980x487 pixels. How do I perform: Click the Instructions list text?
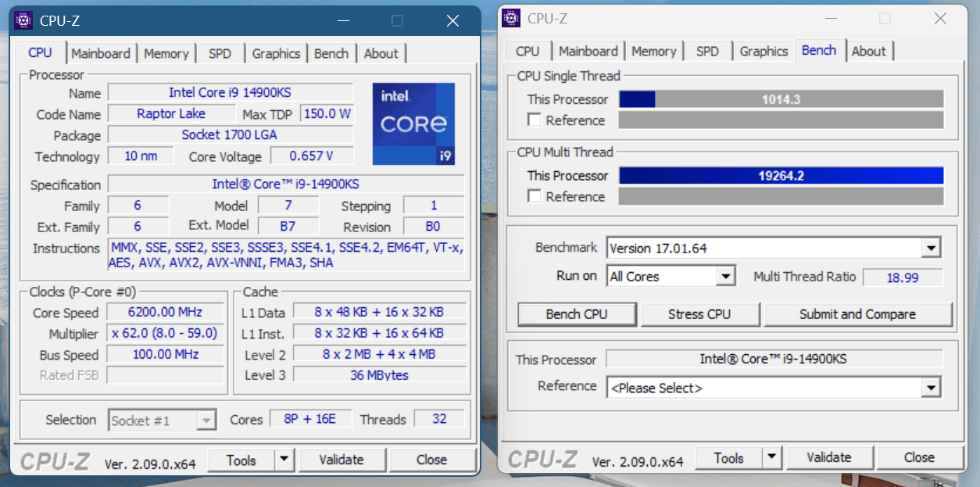[287, 256]
